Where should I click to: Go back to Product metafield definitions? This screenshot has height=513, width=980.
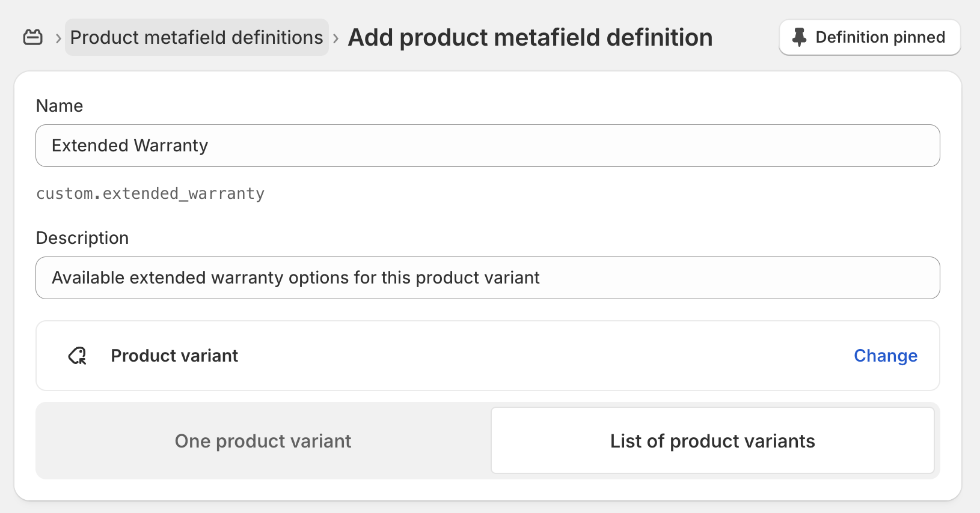click(x=197, y=37)
